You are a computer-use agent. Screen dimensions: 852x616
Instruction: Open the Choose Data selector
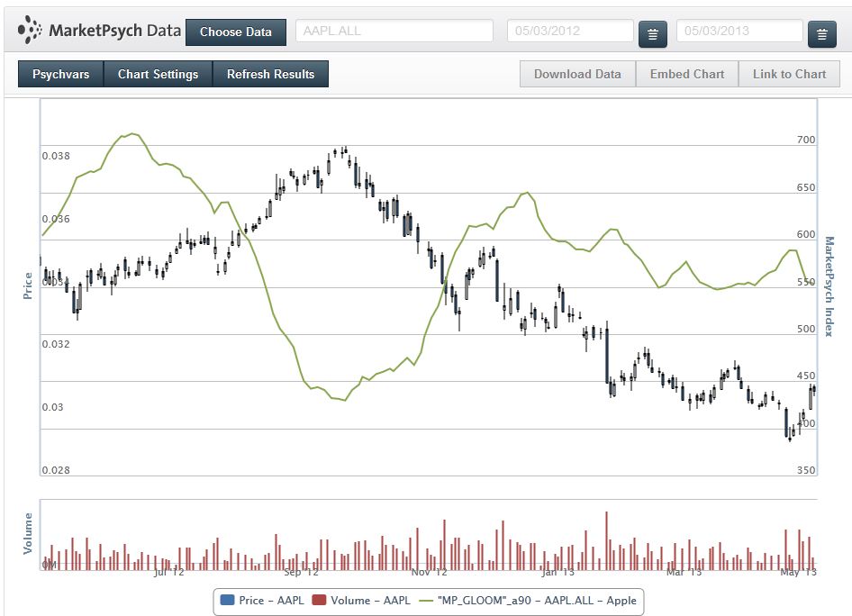pyautogui.click(x=236, y=32)
